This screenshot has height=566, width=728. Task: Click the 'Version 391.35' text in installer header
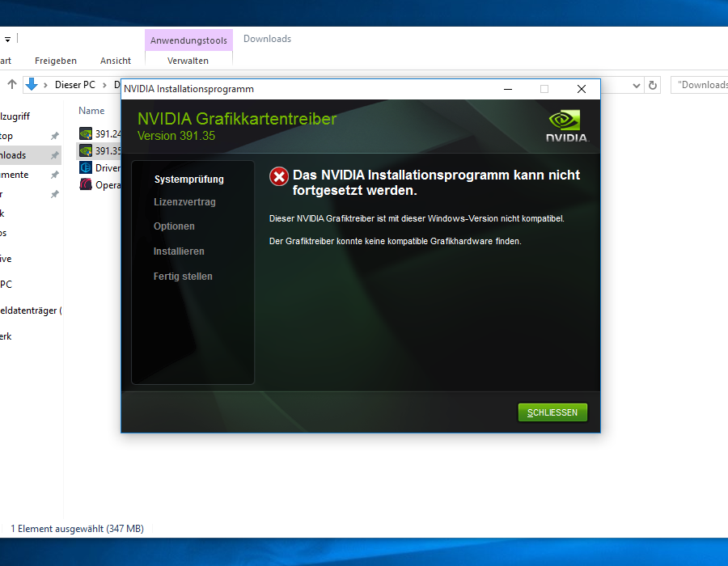[x=176, y=136]
